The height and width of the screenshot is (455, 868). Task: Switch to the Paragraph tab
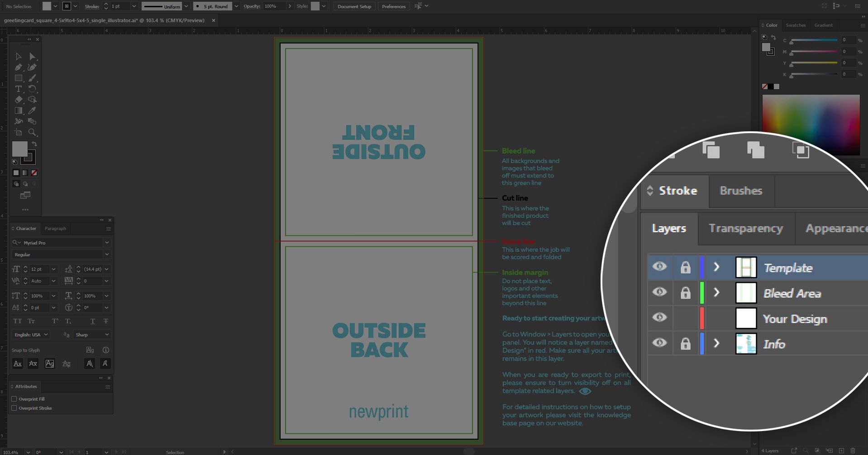[x=55, y=228]
